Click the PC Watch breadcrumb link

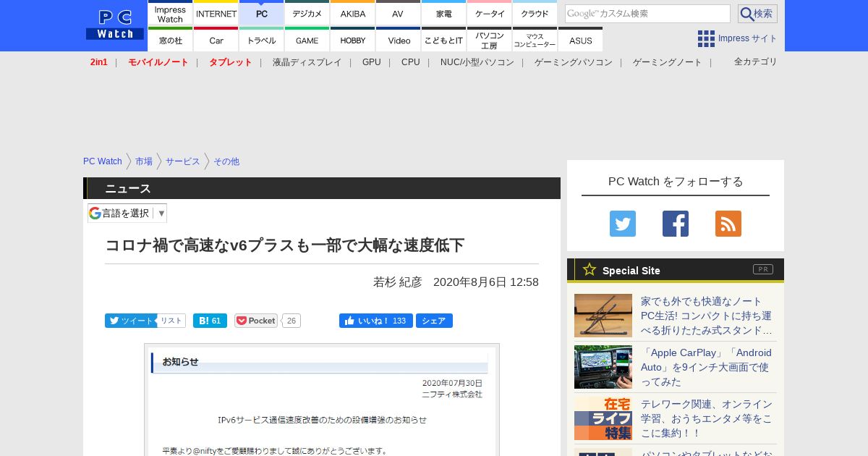[x=103, y=161]
